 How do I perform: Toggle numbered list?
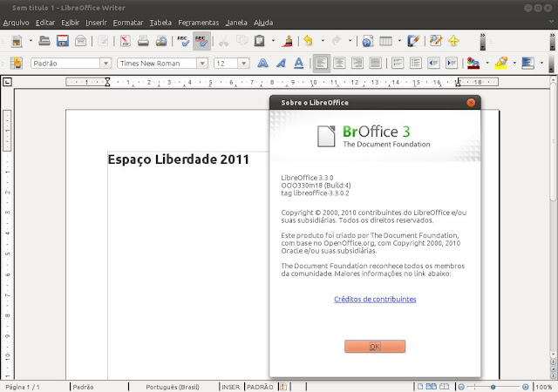(x=398, y=64)
